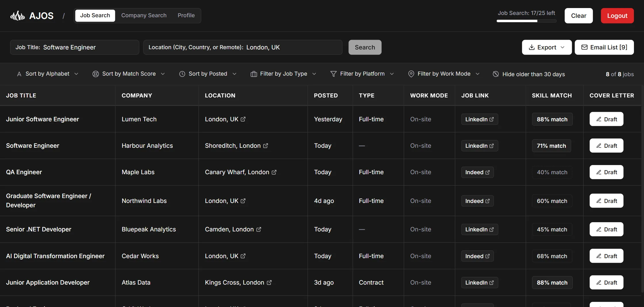Viewport: 644px width, 307px height.
Task: Expand the Sort by Alphabet dropdown
Action: (x=47, y=74)
